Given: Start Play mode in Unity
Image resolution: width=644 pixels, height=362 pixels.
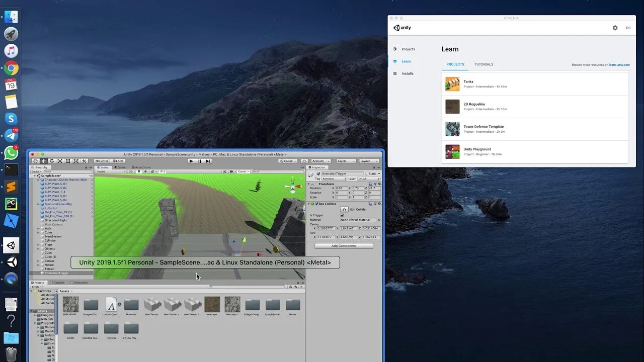Looking at the screenshot, I should 191,161.
